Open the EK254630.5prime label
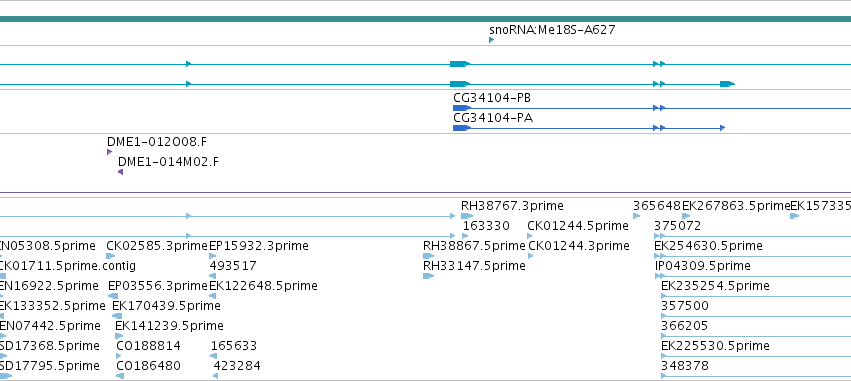This screenshot has width=851, height=381. (x=708, y=246)
